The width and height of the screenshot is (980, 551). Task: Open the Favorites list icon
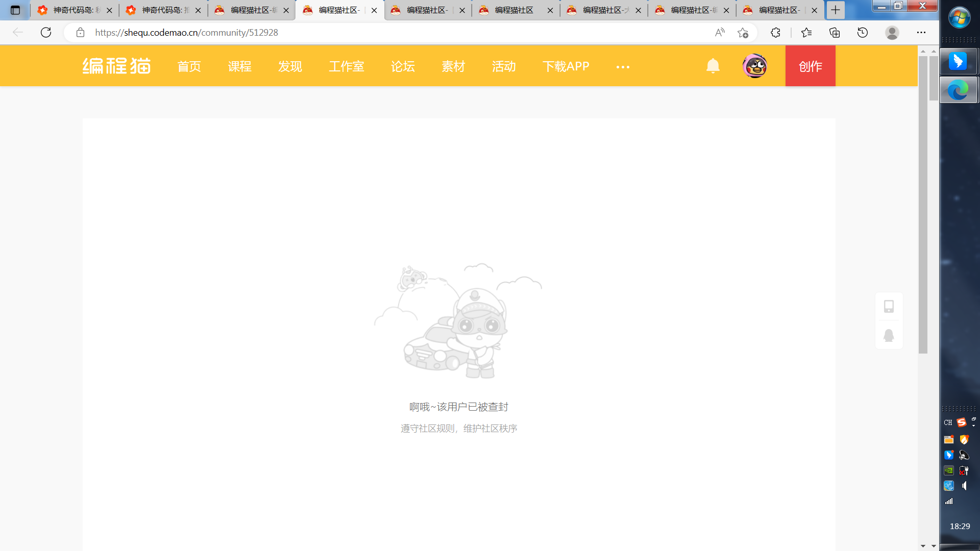[x=806, y=33]
